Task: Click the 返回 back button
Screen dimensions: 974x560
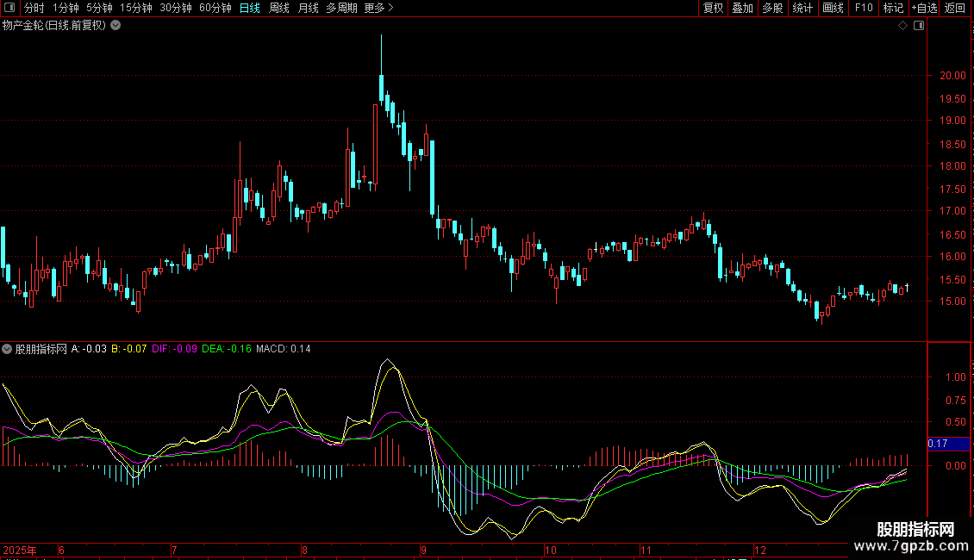Action: (x=955, y=8)
